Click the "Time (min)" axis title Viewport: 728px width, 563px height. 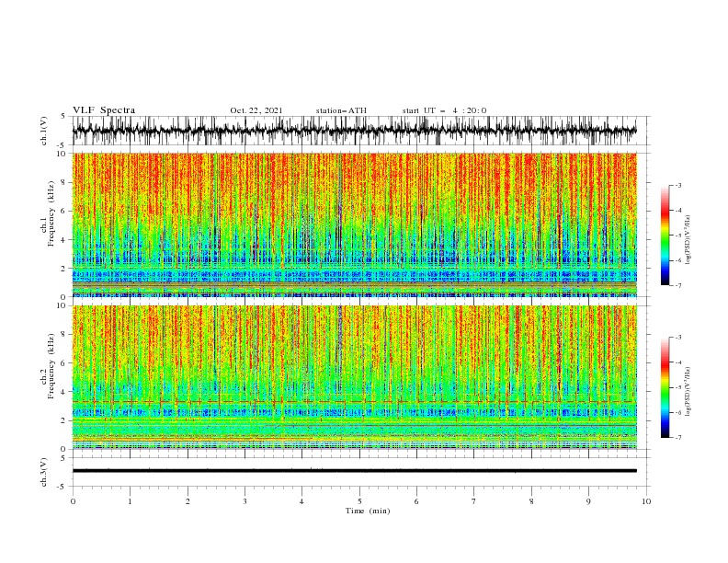368,511
